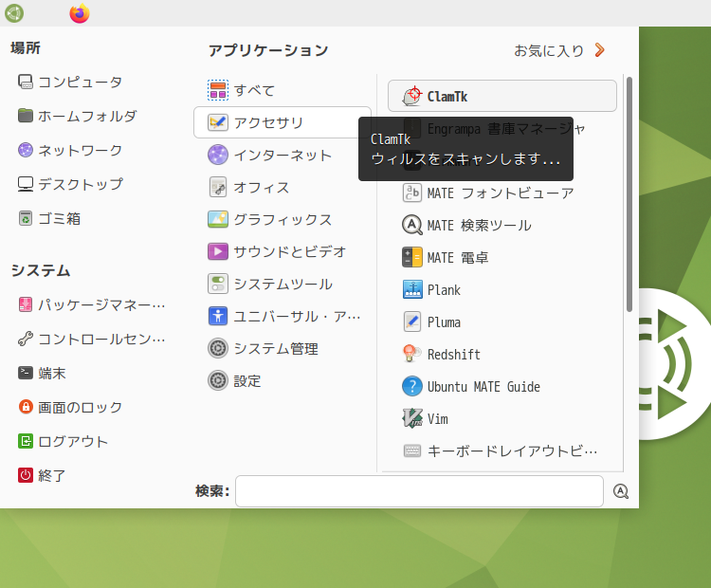This screenshot has width=711, height=588.
Task: Select the すべて category
Action: (x=283, y=90)
